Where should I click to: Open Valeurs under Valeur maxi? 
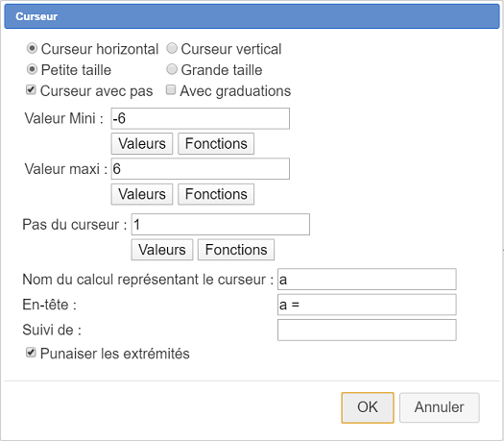tap(142, 194)
